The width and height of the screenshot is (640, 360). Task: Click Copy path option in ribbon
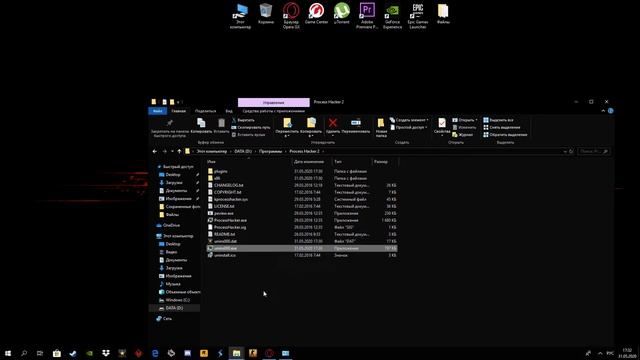click(251, 127)
